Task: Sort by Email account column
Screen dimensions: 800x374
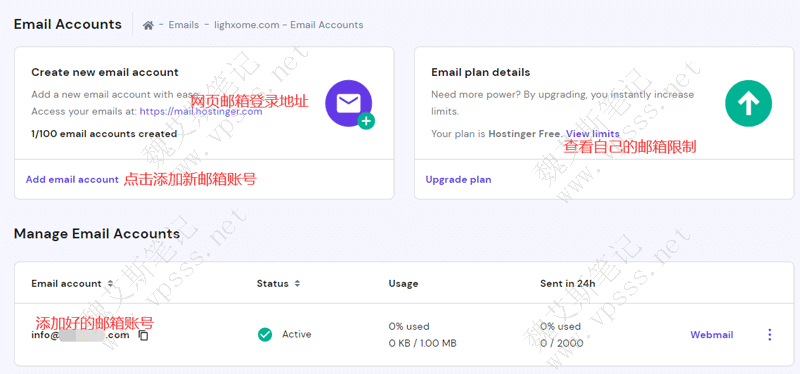Action: click(110, 284)
